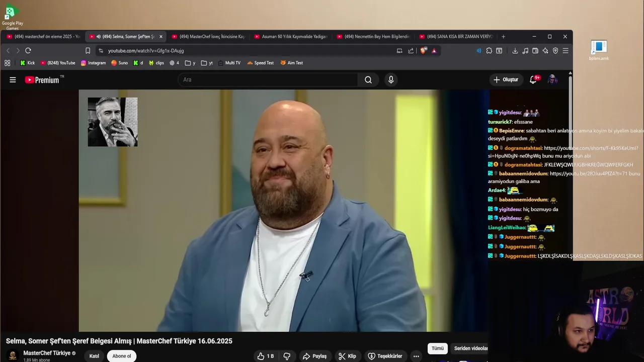This screenshot has height=362, width=644.
Task: Click the Oluştur create button
Action: (x=506, y=79)
